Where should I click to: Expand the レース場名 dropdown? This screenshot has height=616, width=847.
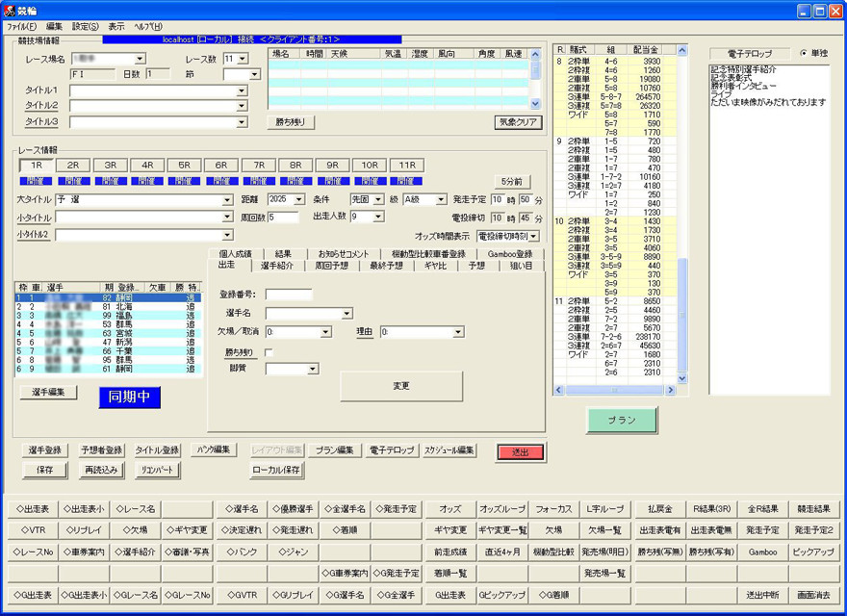tap(140, 59)
